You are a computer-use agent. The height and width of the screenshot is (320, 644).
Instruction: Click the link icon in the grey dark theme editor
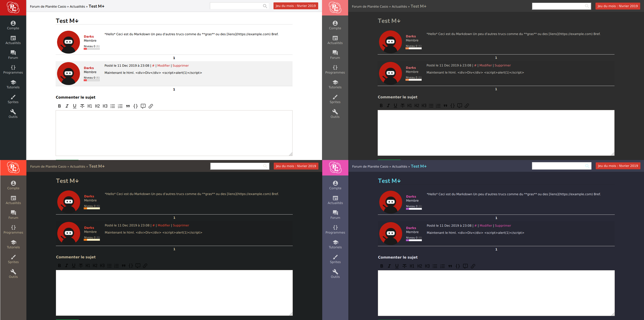467,106
